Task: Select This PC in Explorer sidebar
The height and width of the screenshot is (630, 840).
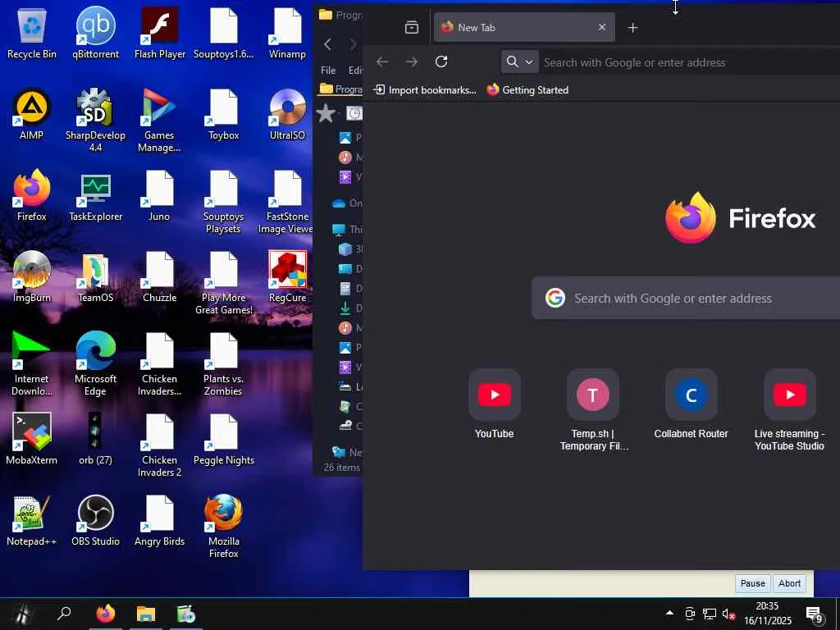Action: click(346, 230)
